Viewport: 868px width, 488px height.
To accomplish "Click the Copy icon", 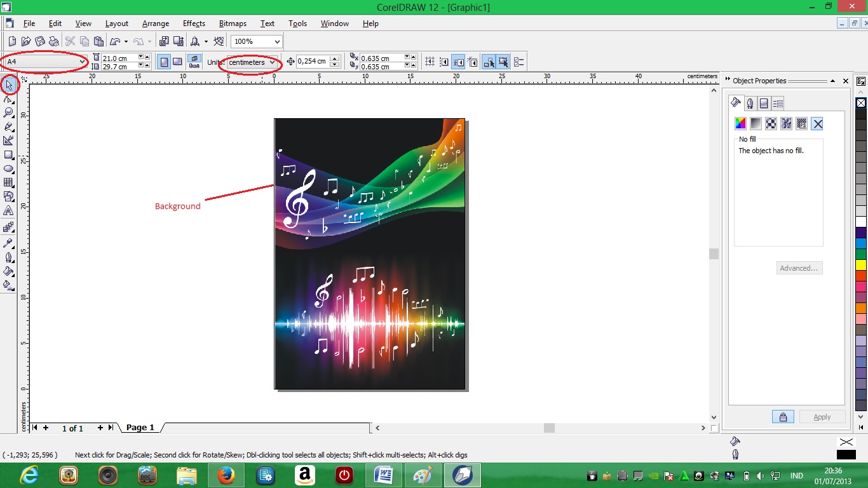I will coord(85,41).
